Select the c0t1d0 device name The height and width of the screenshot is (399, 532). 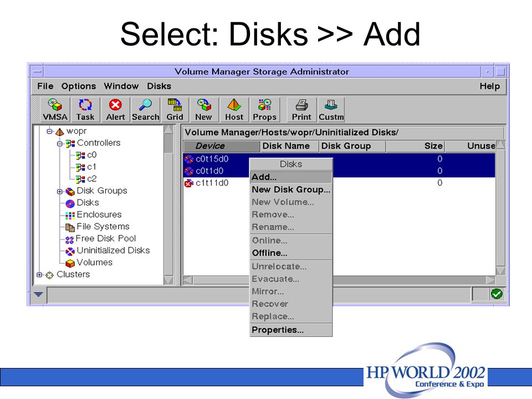(x=209, y=171)
